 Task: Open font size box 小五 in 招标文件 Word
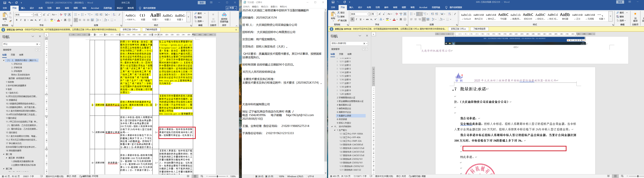click(38, 15)
